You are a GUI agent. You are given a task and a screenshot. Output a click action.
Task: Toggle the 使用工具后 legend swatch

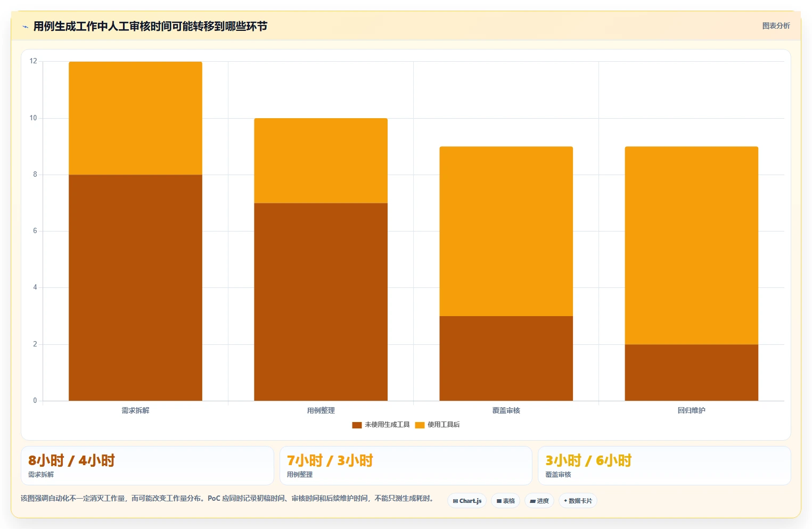coord(420,425)
